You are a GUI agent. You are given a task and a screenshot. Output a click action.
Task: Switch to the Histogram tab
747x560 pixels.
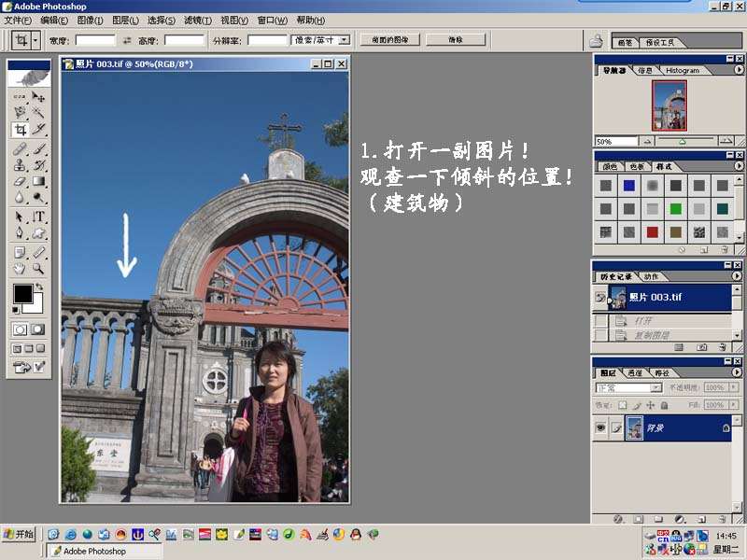(x=682, y=70)
